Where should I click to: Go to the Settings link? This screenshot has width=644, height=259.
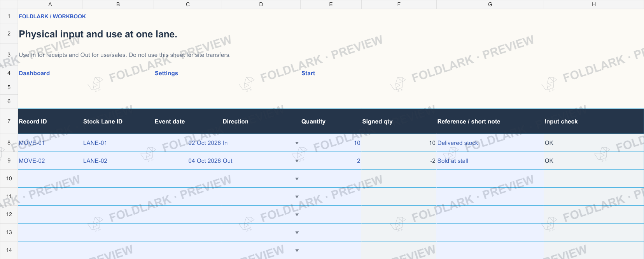[166, 73]
